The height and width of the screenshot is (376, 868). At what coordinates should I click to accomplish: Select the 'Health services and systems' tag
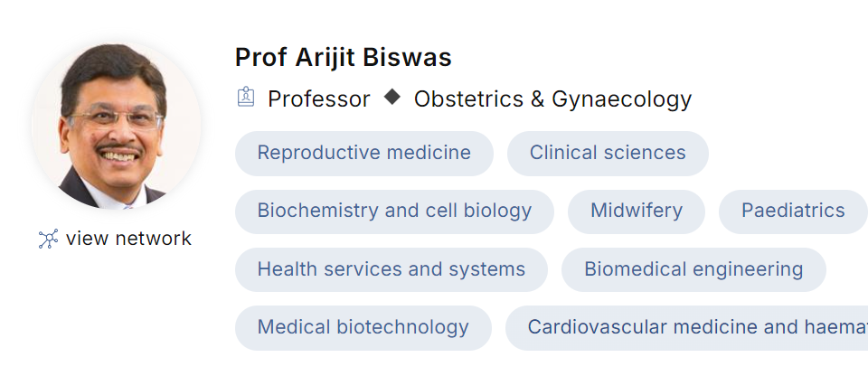pos(391,269)
